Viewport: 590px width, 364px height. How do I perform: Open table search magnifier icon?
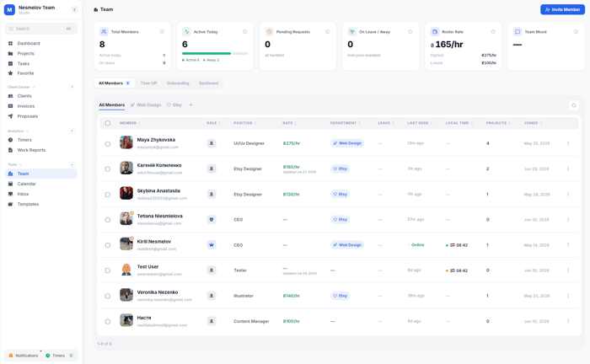573,105
